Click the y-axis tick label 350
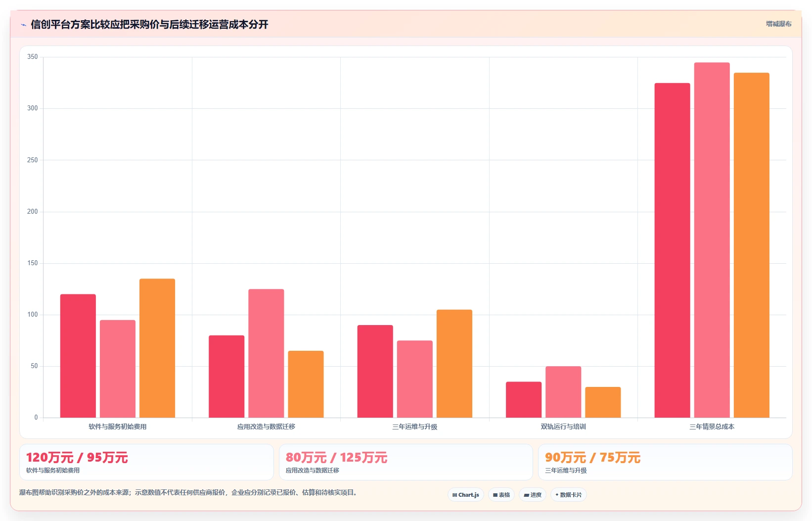Viewport: 812px width, 521px height. tap(33, 57)
